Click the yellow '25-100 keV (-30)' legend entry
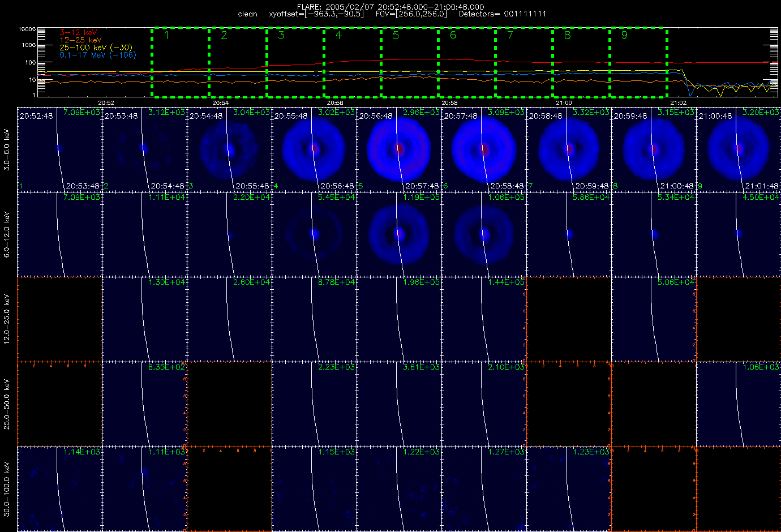The image size is (781, 532). tap(96, 48)
